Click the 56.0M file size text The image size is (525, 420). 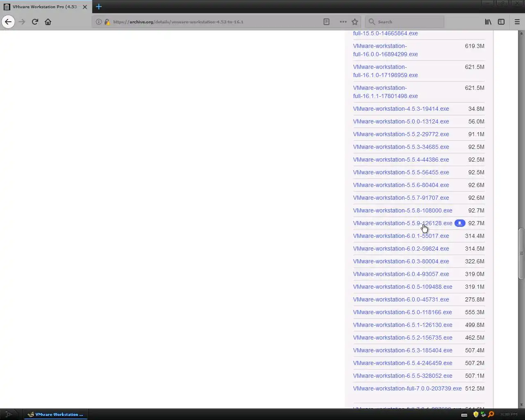(x=476, y=121)
